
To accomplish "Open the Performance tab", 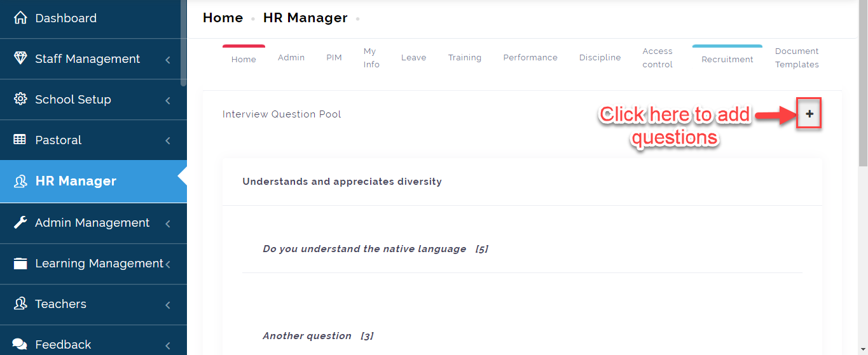I will pyautogui.click(x=530, y=57).
